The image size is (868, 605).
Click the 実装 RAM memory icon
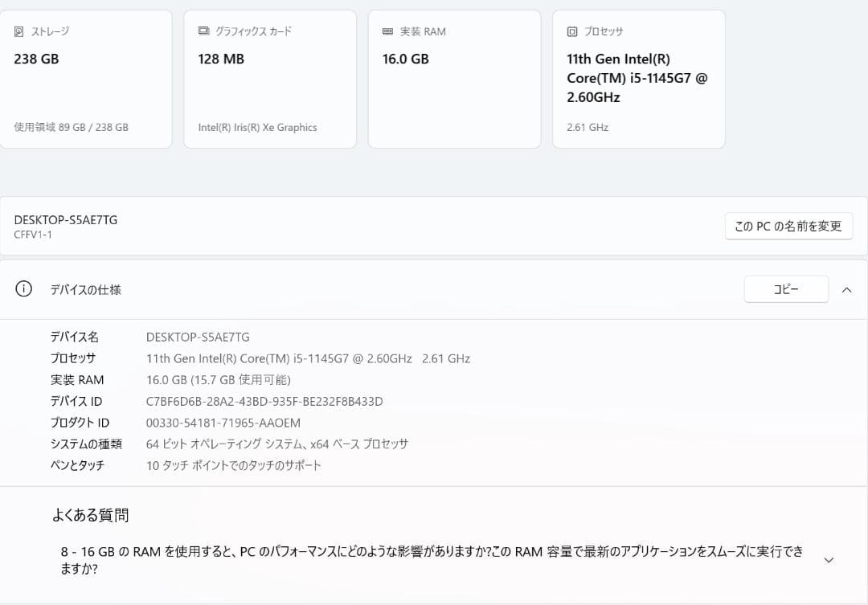(387, 31)
